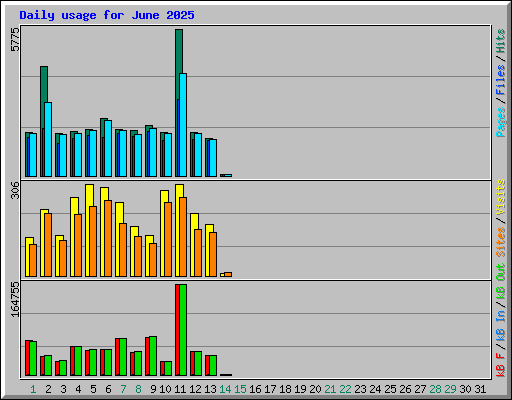Screen dimensions: 512x400
Task: Click the 5775 hits axis value
Action: (x=15, y=39)
